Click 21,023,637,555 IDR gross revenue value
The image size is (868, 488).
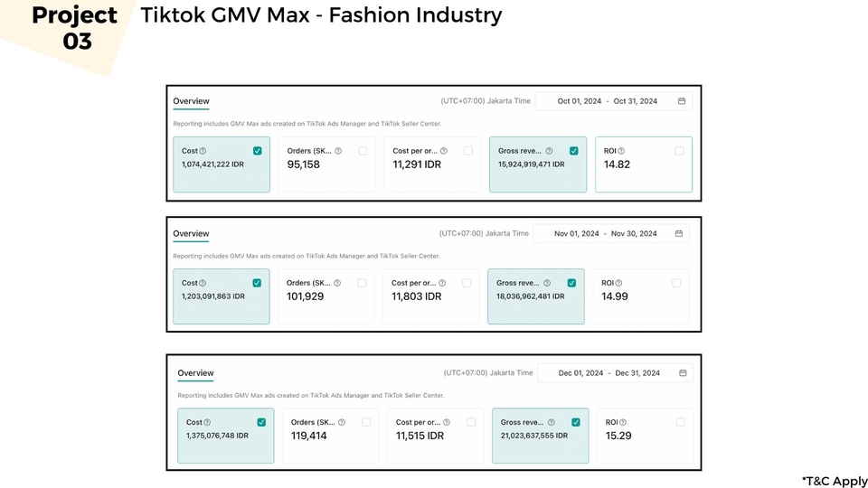pos(534,436)
